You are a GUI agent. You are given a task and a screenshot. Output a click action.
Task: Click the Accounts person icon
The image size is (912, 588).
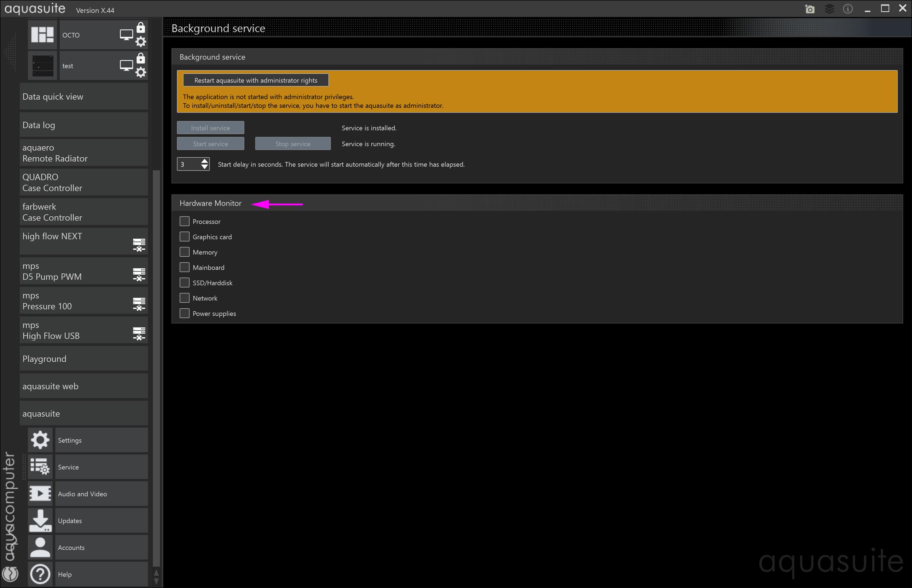click(40, 547)
